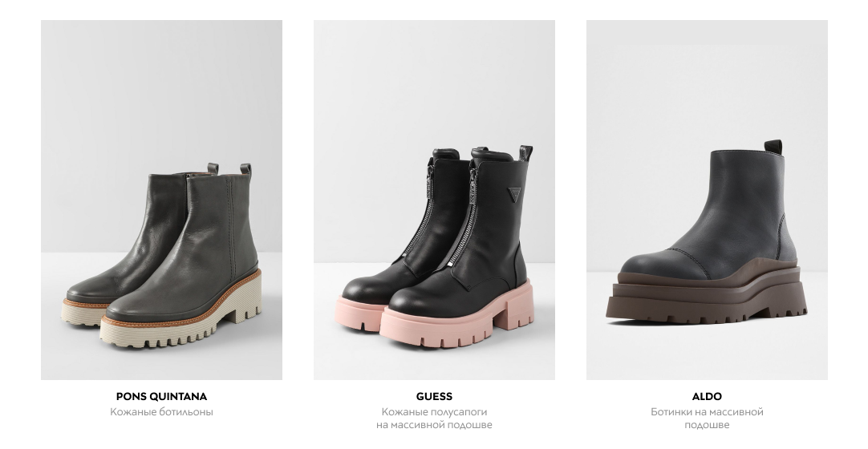Open the Кожаные полусапоги на массивной подошве link
868x449 pixels.
(434, 419)
